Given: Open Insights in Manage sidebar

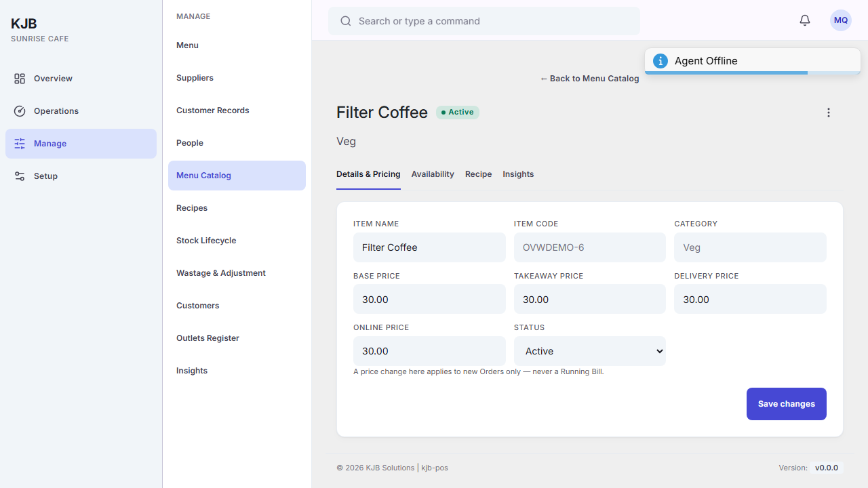Looking at the screenshot, I should tap(237, 371).
